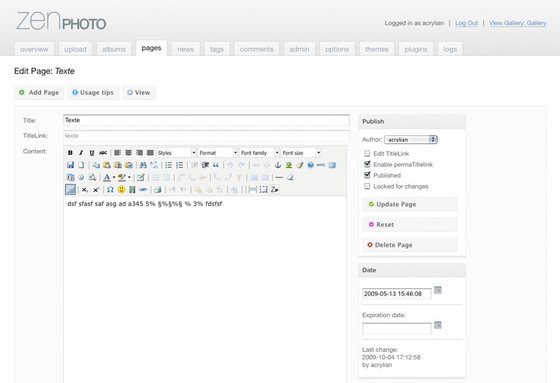
Task: Insert an emoticon smiley
Action: point(121,190)
